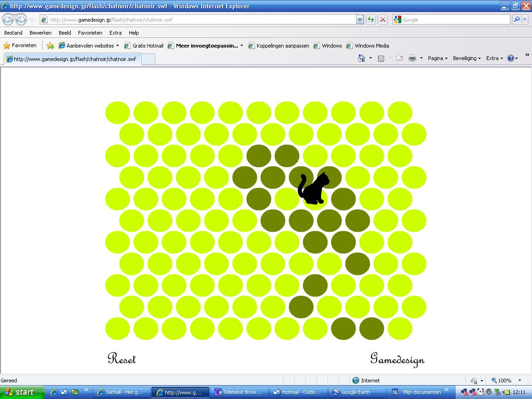
Task: Click the Gamedesign link
Action: [397, 360]
